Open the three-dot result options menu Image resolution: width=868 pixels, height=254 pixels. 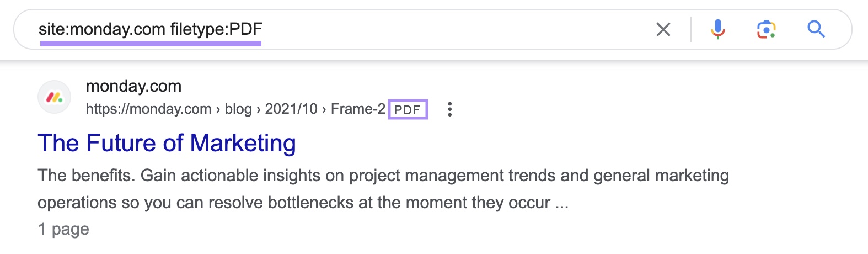[x=450, y=109]
